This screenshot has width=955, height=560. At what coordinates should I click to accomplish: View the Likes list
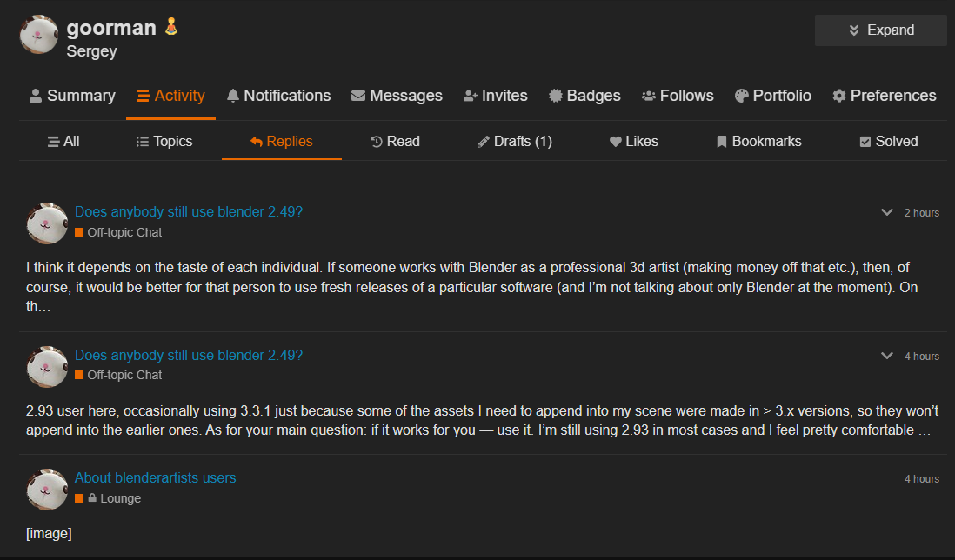[x=633, y=141]
